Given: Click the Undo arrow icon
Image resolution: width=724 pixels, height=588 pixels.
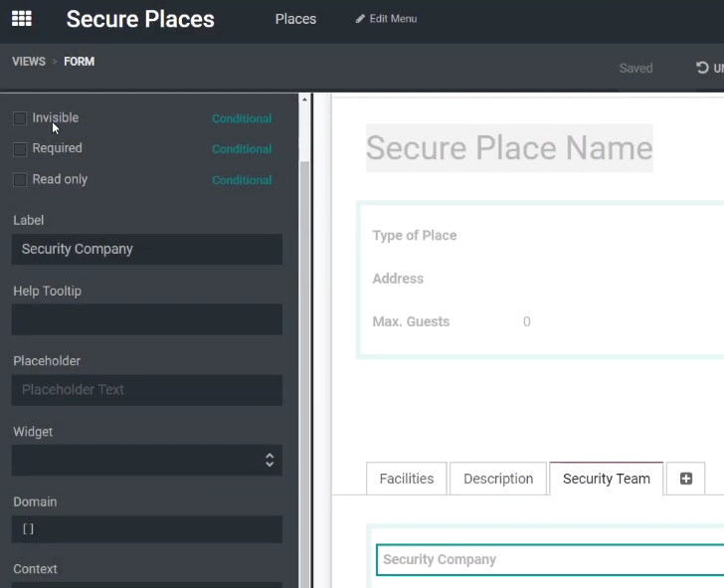Looking at the screenshot, I should (x=702, y=68).
